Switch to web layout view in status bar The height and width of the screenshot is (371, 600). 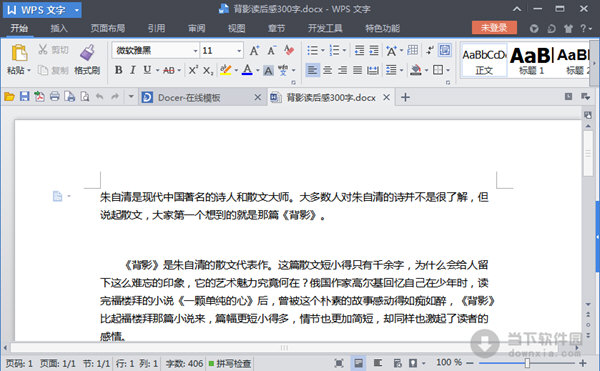(x=397, y=363)
